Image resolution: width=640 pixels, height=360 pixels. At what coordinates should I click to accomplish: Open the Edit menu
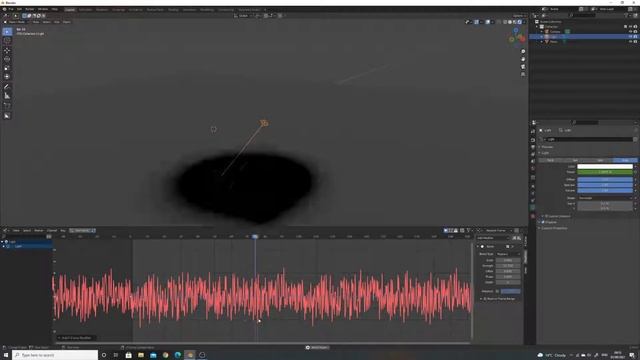[x=19, y=9]
